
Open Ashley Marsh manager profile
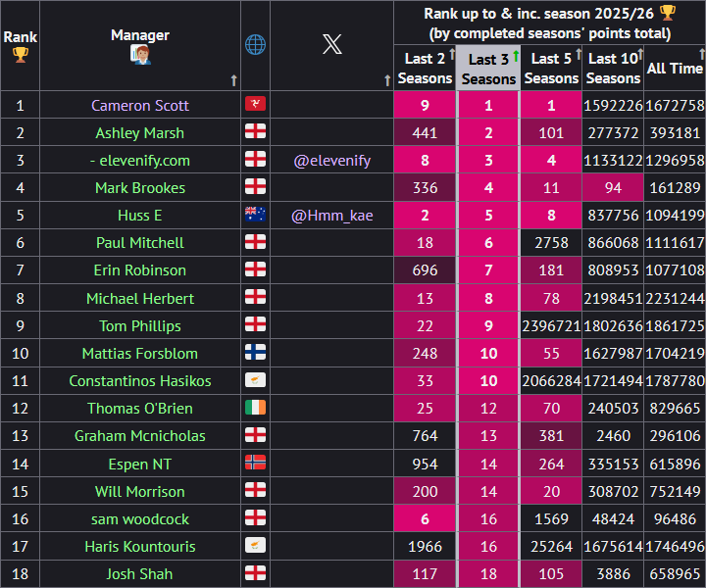tap(140, 133)
